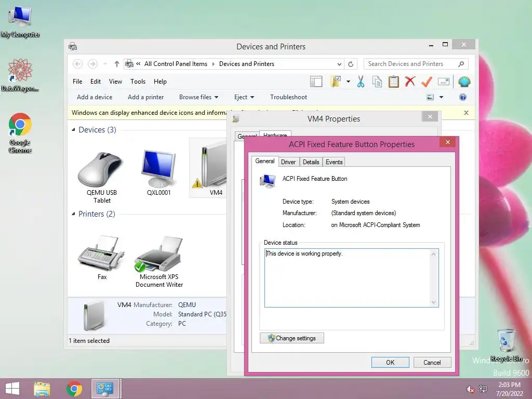The height and width of the screenshot is (399, 532).
Task: Click All Control Panel Items breadcrumb
Action: click(x=176, y=64)
